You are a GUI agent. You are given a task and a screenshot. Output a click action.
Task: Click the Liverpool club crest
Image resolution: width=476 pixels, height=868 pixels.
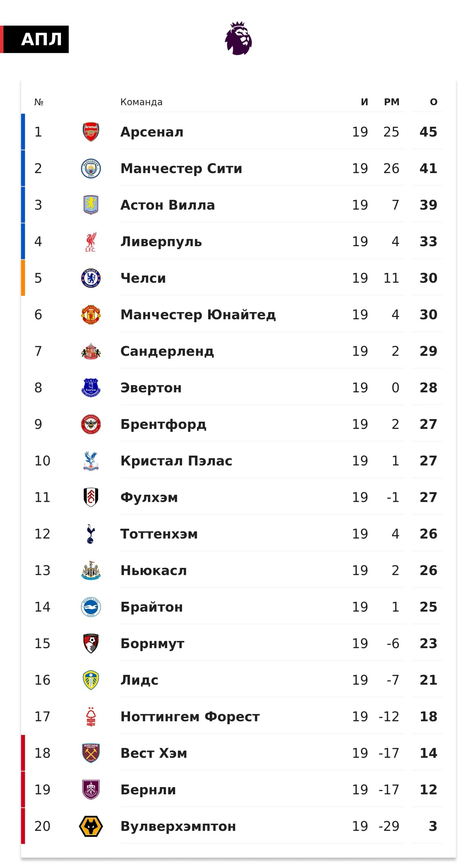[91, 241]
